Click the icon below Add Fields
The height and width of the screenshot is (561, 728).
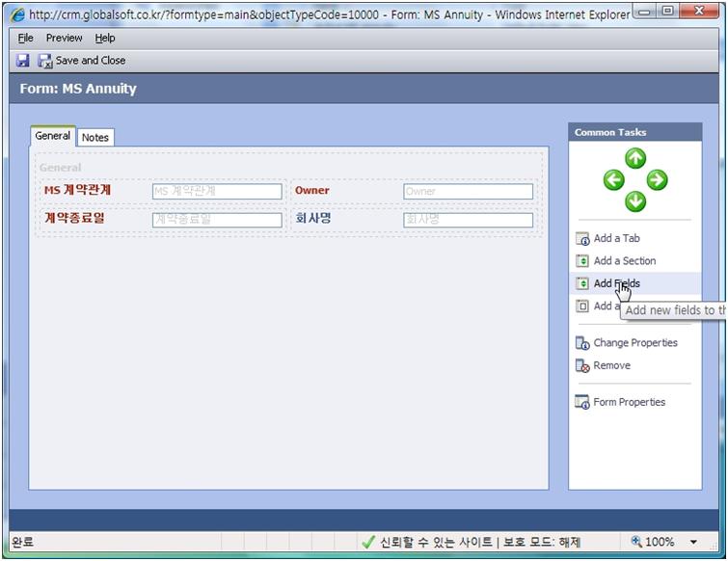pyautogui.click(x=582, y=307)
